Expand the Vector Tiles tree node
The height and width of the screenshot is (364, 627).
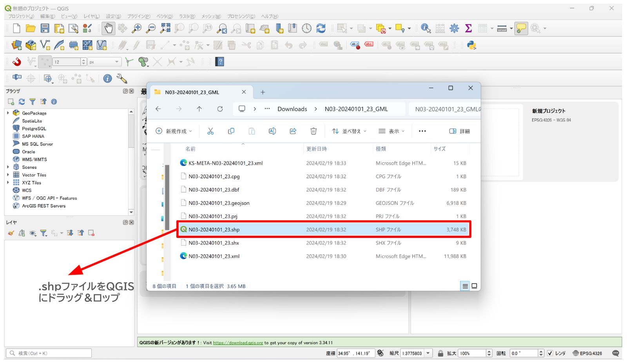pos(8,175)
